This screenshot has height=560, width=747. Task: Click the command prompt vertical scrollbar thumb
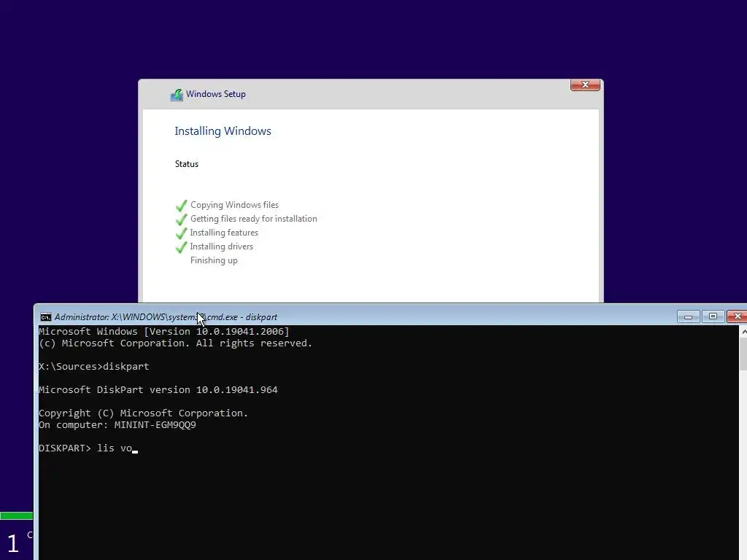coord(743,354)
